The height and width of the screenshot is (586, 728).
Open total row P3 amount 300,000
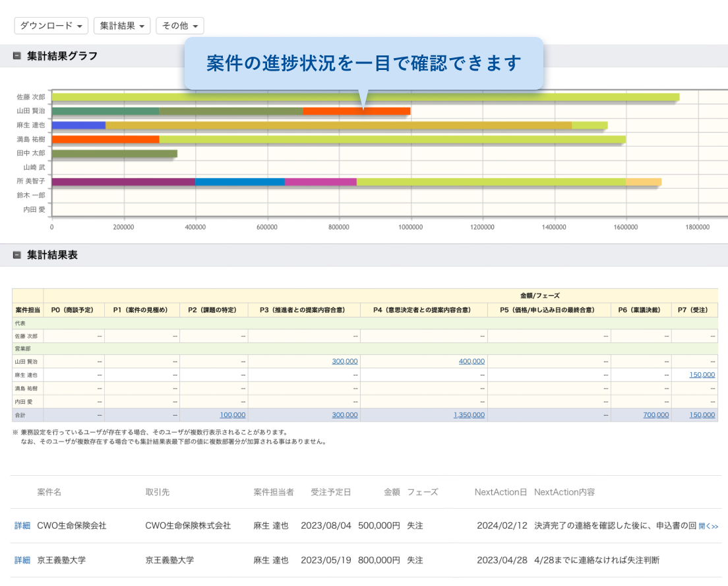click(x=344, y=415)
